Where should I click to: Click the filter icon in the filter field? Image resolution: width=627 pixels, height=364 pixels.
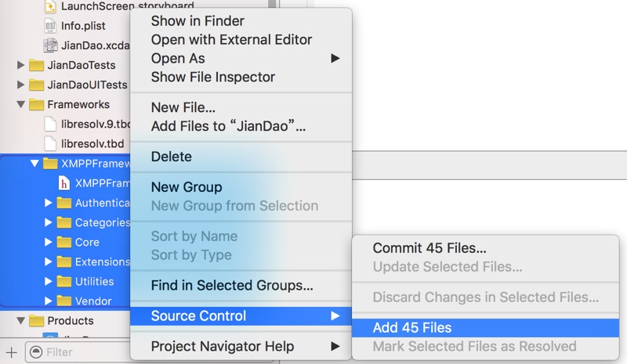[36, 352]
